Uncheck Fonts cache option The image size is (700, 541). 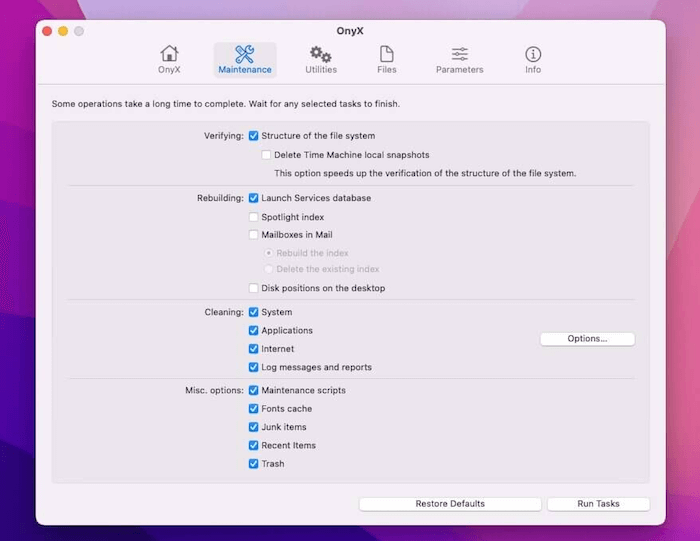click(254, 408)
